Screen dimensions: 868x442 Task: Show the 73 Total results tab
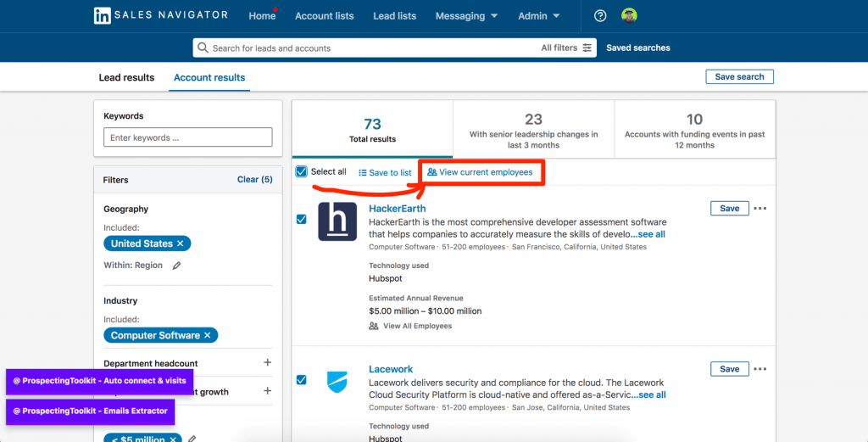[x=372, y=130]
